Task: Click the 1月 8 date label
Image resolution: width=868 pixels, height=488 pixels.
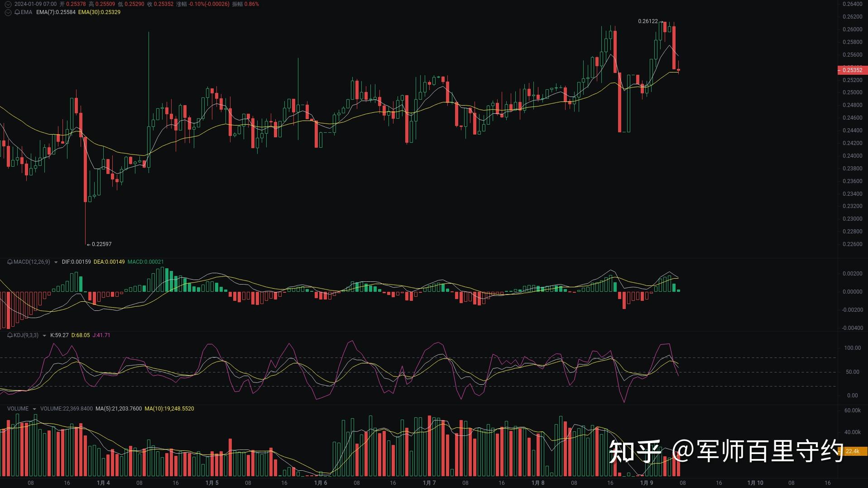Action: click(538, 483)
